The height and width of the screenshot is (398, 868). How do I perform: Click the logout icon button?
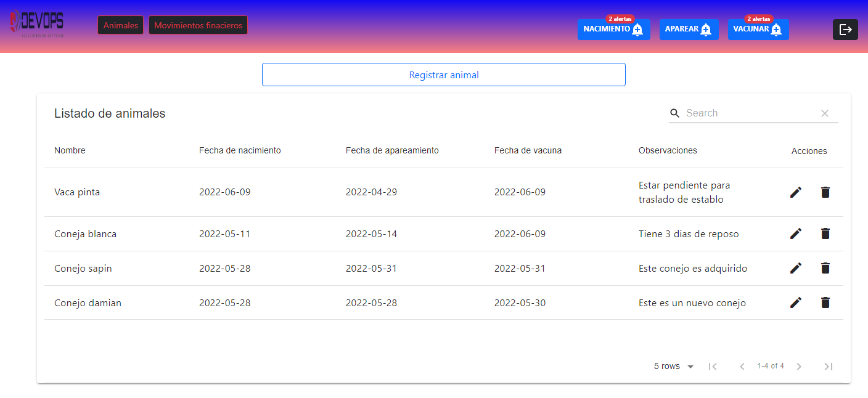tap(845, 30)
